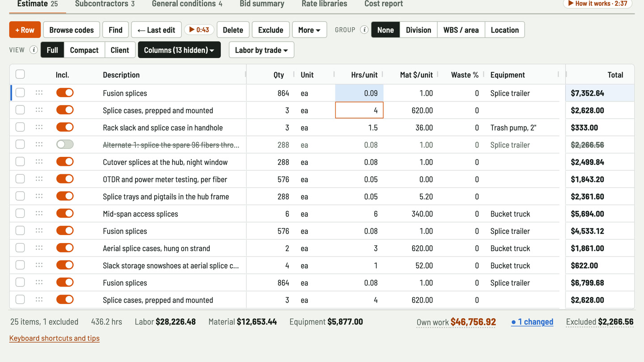
Task: Grab the drag handle for Cutover splices row
Action: click(x=39, y=162)
